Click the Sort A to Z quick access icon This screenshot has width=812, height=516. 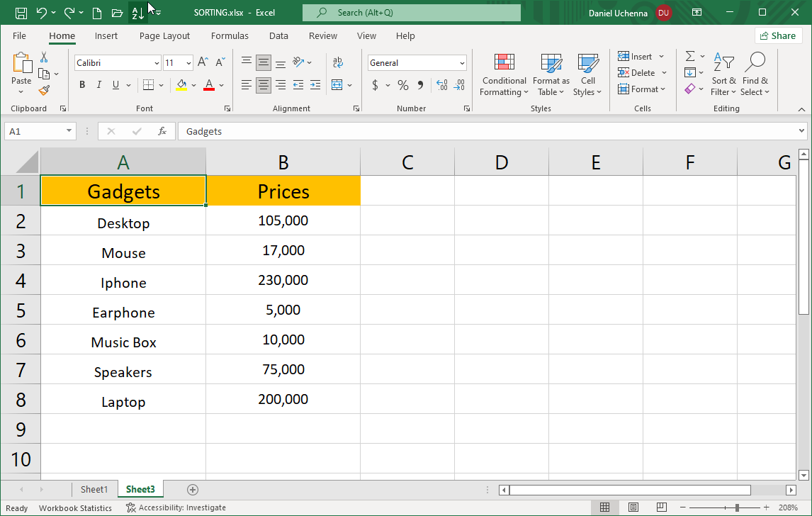pyautogui.click(x=138, y=13)
